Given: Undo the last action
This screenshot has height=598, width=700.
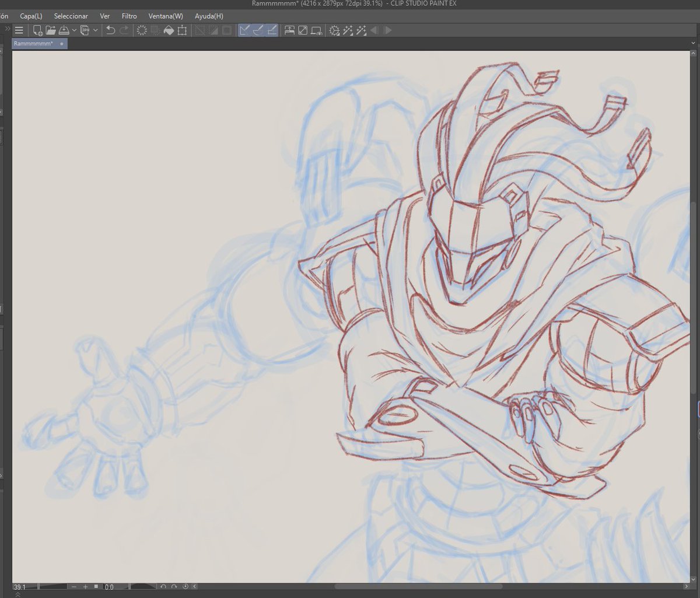Looking at the screenshot, I should click(110, 30).
